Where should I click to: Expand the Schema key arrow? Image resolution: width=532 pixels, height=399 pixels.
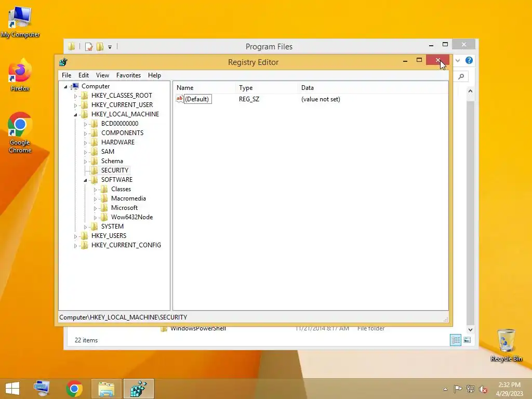coord(85,162)
